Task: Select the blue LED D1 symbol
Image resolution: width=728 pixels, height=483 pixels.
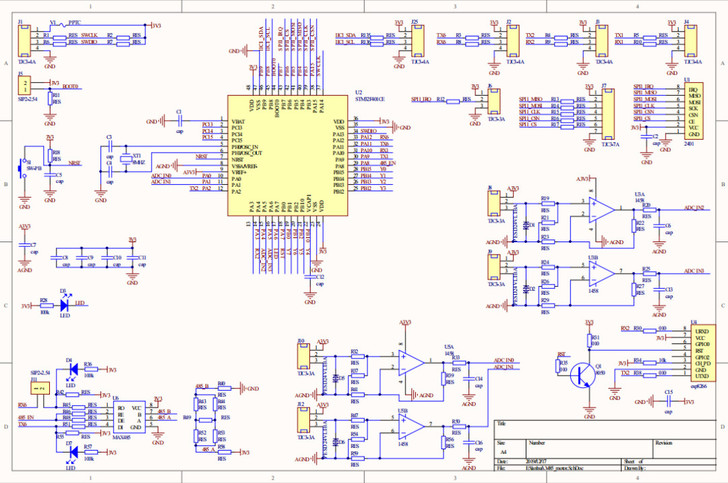Action: (65, 306)
